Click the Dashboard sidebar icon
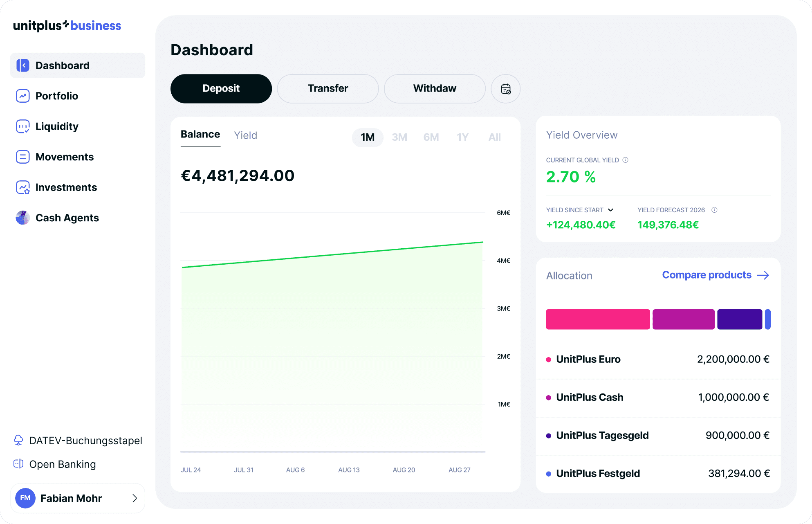This screenshot has width=812, height=524. click(x=23, y=65)
